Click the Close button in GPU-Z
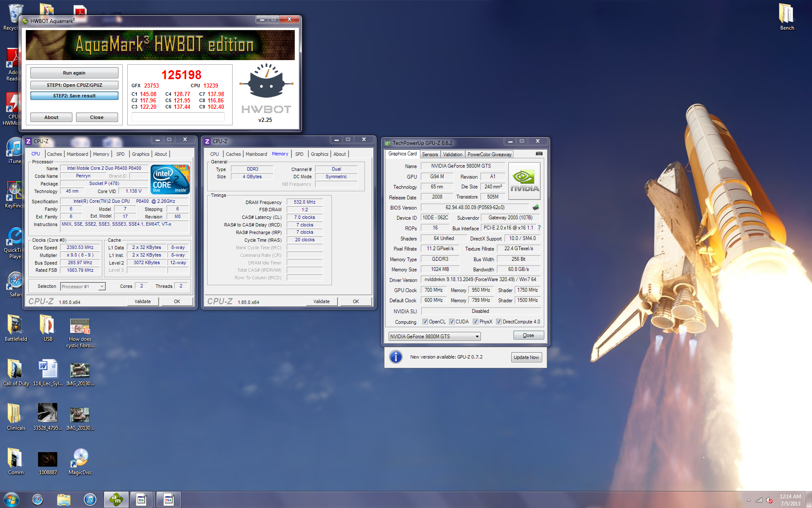The height and width of the screenshot is (508, 812). coord(528,335)
